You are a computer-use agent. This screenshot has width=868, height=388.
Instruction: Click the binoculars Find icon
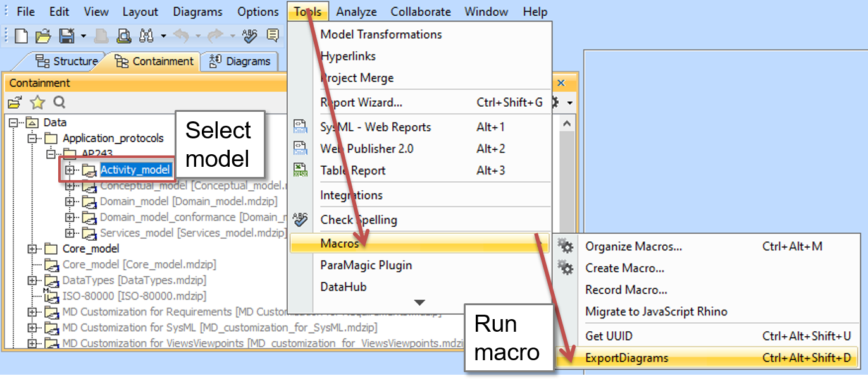point(147,36)
